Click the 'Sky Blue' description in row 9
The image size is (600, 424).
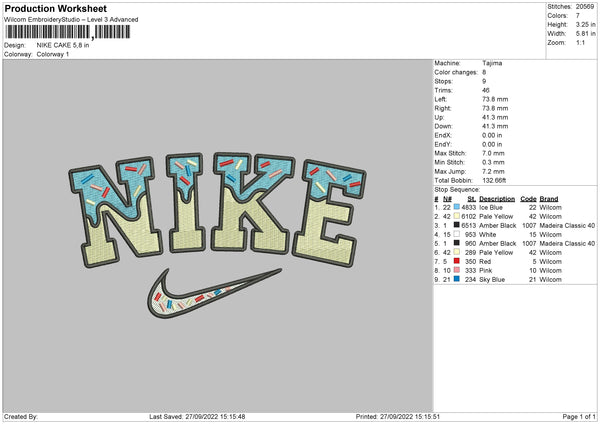(492, 279)
